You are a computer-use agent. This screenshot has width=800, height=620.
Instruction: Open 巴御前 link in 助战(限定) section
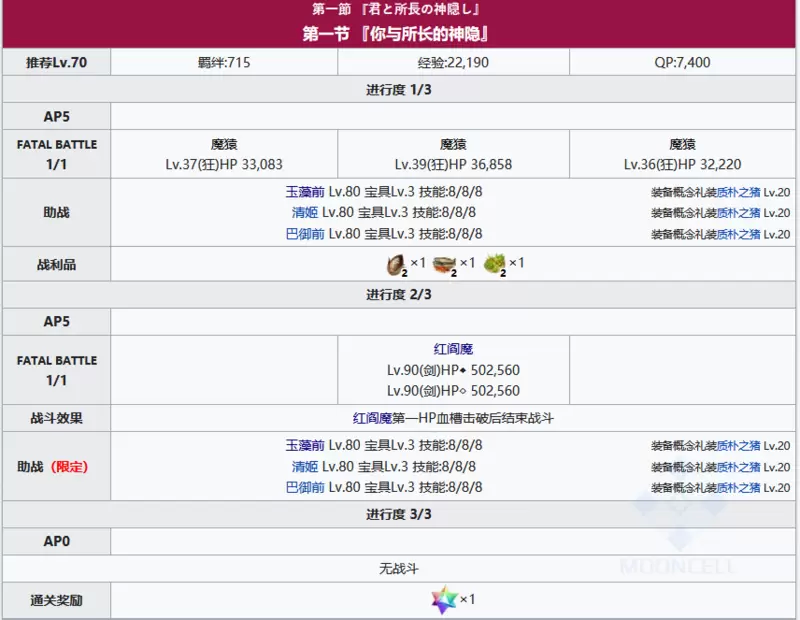[305, 487]
